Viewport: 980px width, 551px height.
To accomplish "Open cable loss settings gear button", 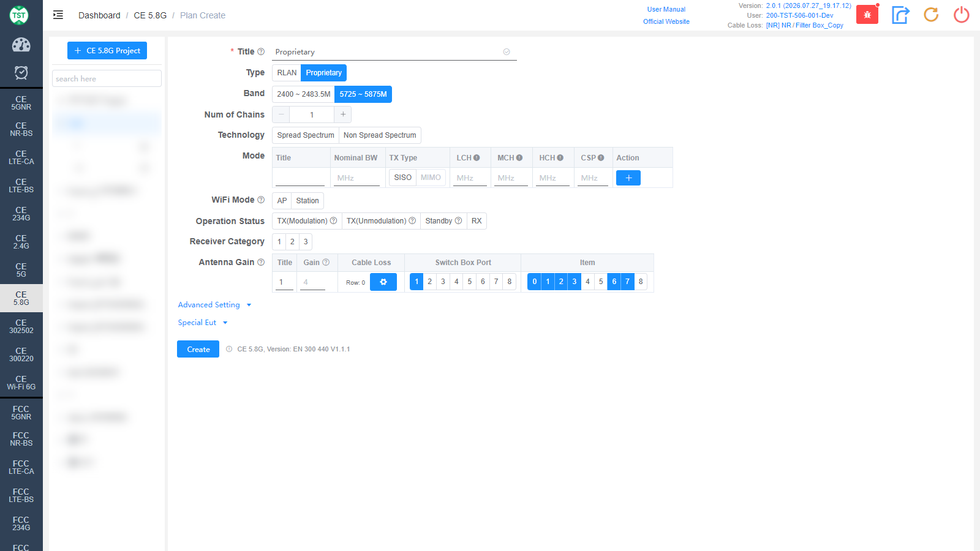I will point(383,282).
